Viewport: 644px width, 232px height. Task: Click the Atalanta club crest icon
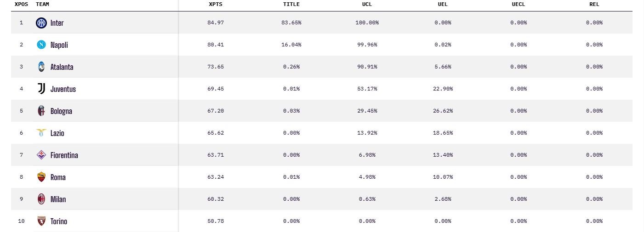pos(41,67)
